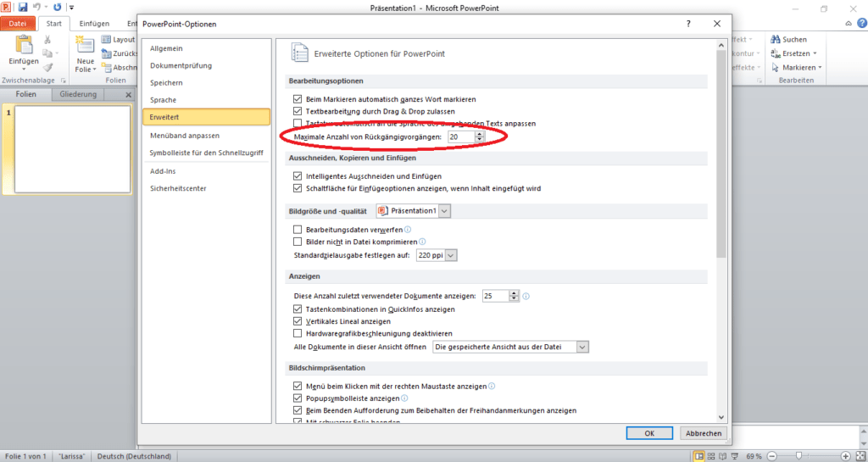Click the Abbrechen button
The height and width of the screenshot is (462, 868).
point(703,433)
